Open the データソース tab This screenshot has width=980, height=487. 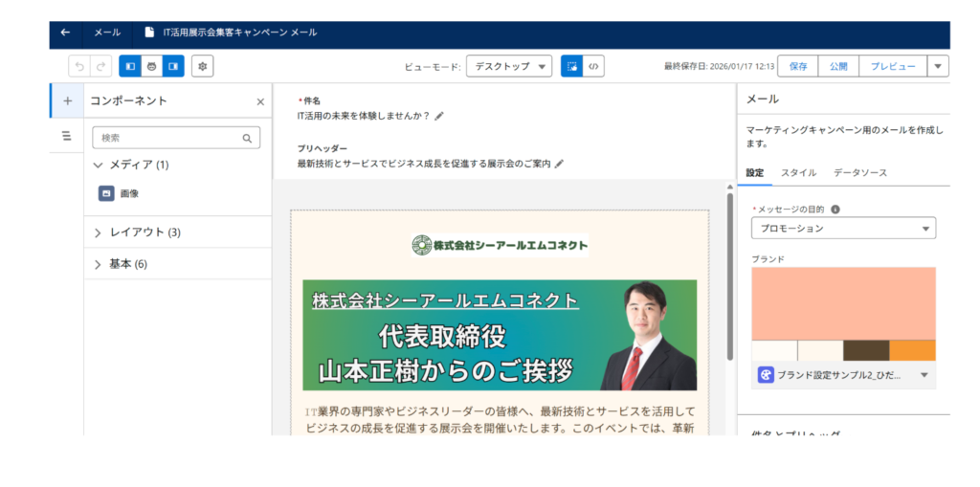pyautogui.click(x=860, y=173)
